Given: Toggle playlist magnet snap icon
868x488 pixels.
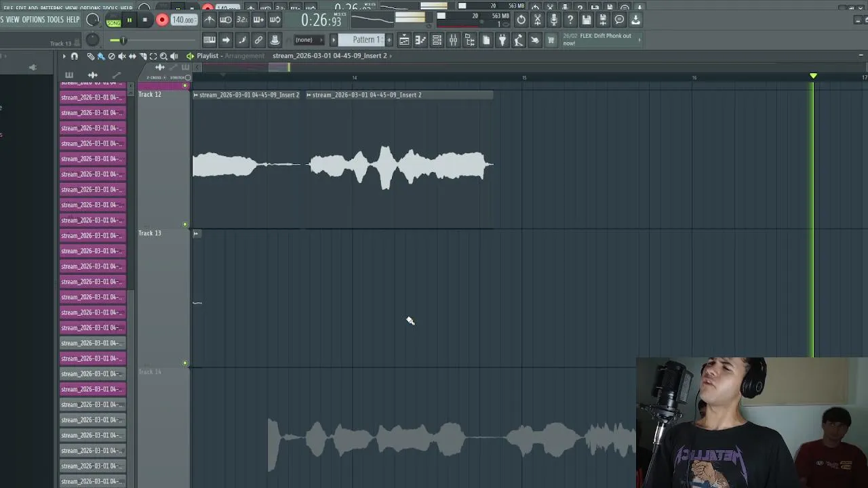Looking at the screenshot, I should coord(75,56).
